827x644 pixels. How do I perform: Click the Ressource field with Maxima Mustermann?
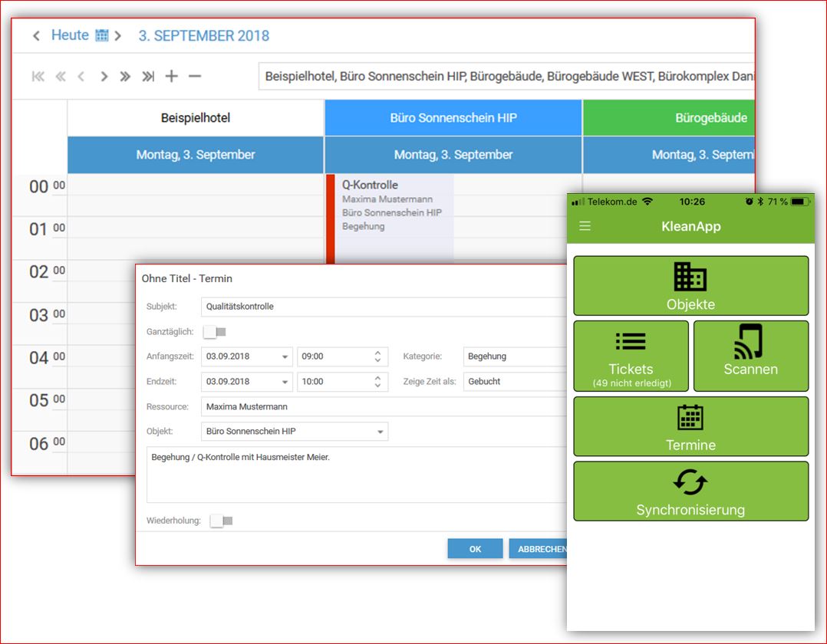(384, 407)
